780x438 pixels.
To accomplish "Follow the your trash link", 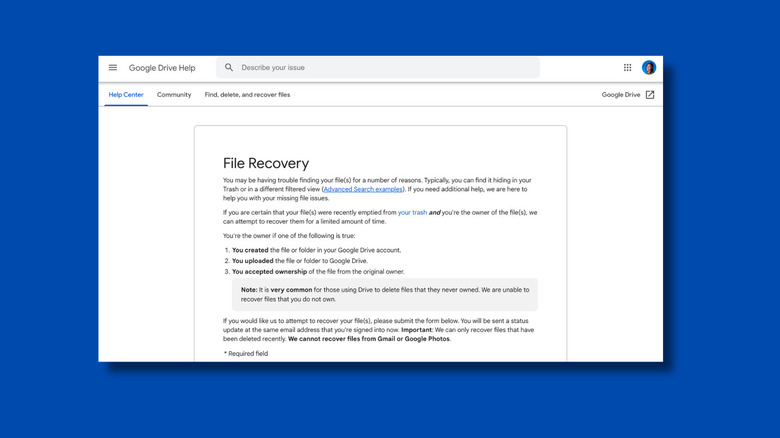I will [412, 213].
